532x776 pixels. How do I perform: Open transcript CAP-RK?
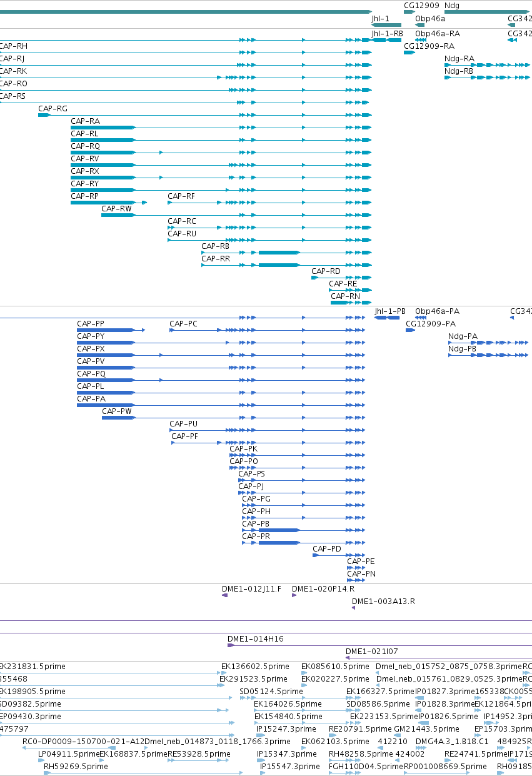pyautogui.click(x=13, y=71)
